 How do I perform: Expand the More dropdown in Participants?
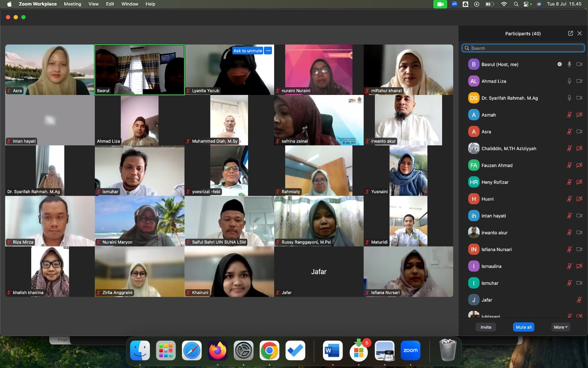click(x=560, y=327)
